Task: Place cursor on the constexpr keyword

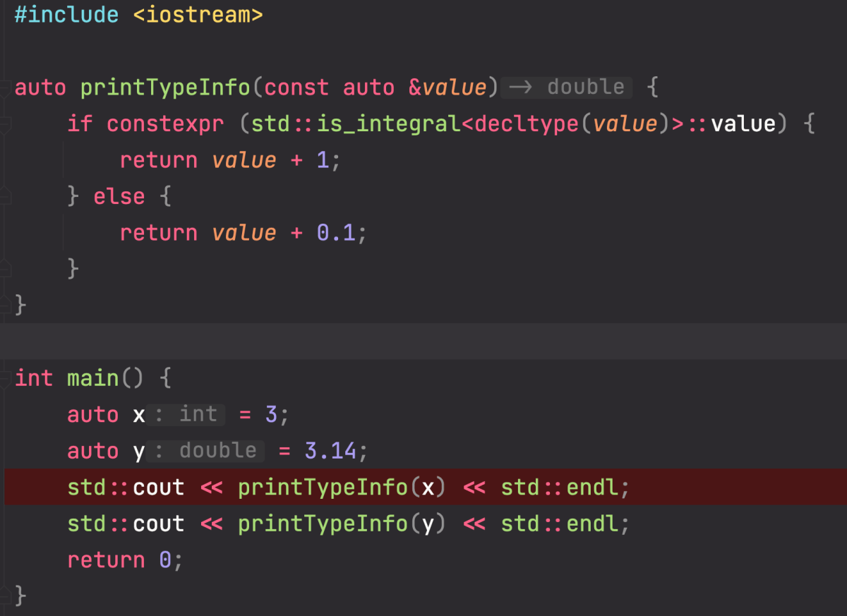Action: click(x=165, y=124)
